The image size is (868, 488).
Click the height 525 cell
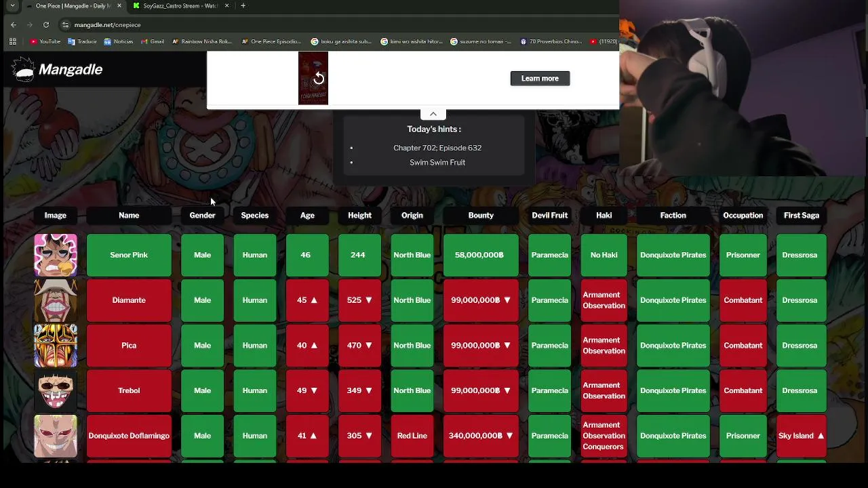click(x=360, y=300)
